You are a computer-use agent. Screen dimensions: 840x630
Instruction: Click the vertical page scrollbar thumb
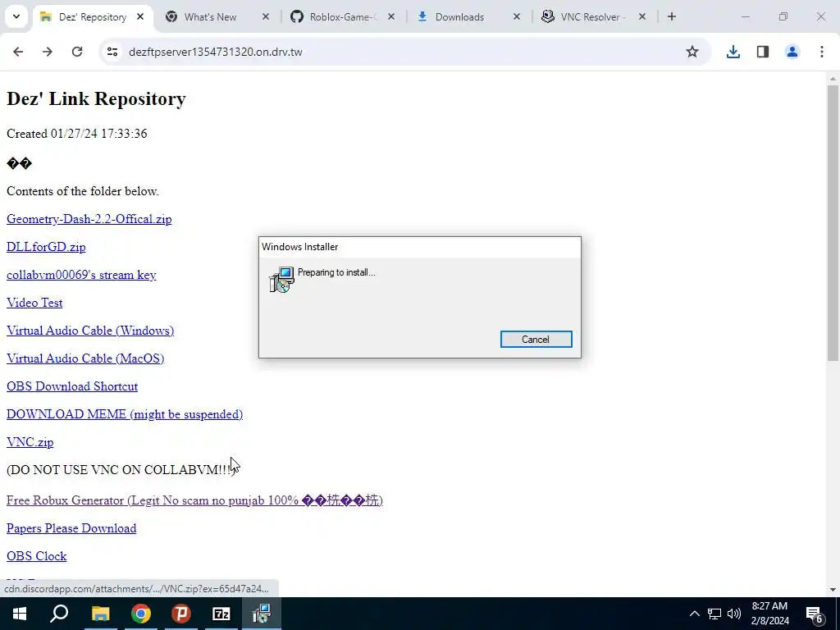(x=833, y=222)
